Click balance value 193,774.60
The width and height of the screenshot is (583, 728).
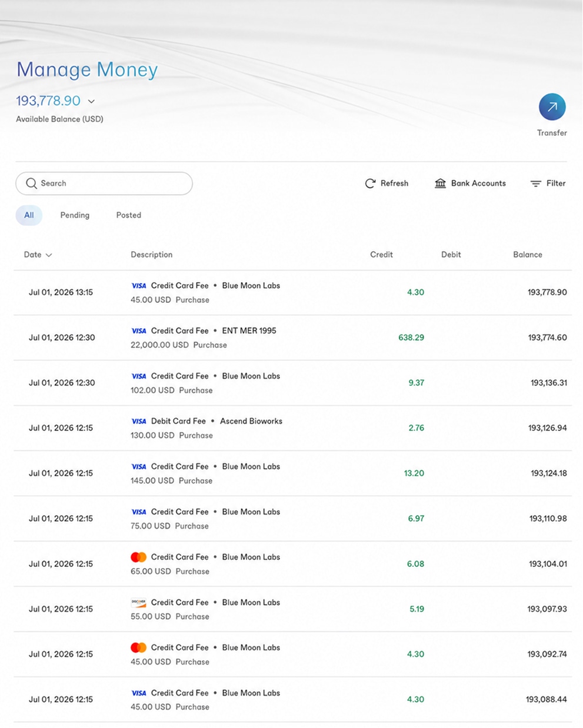pyautogui.click(x=547, y=338)
